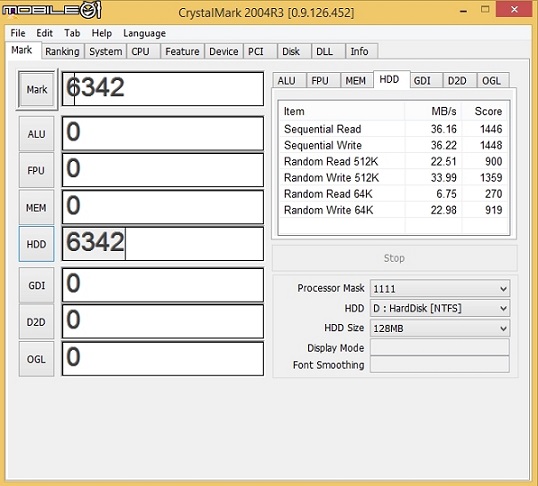This screenshot has height=486, width=538.
Task: Start the FPU benchmark button
Action: 36,170
